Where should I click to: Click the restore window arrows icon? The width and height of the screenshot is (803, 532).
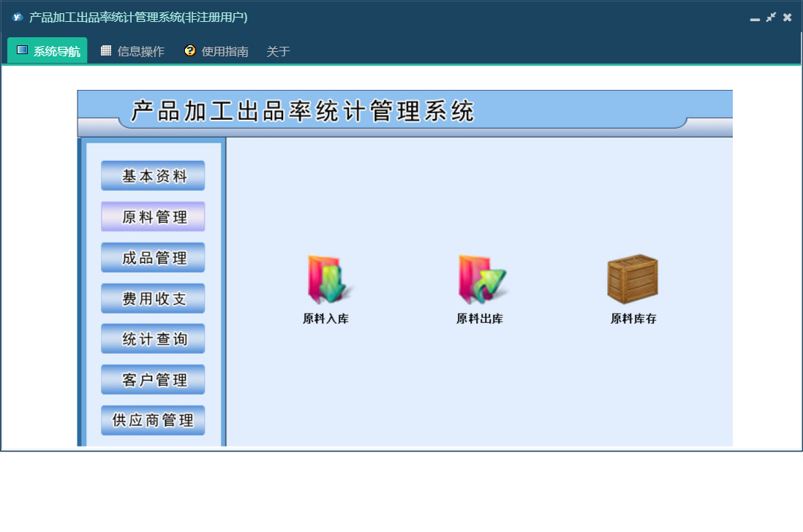coord(771,18)
